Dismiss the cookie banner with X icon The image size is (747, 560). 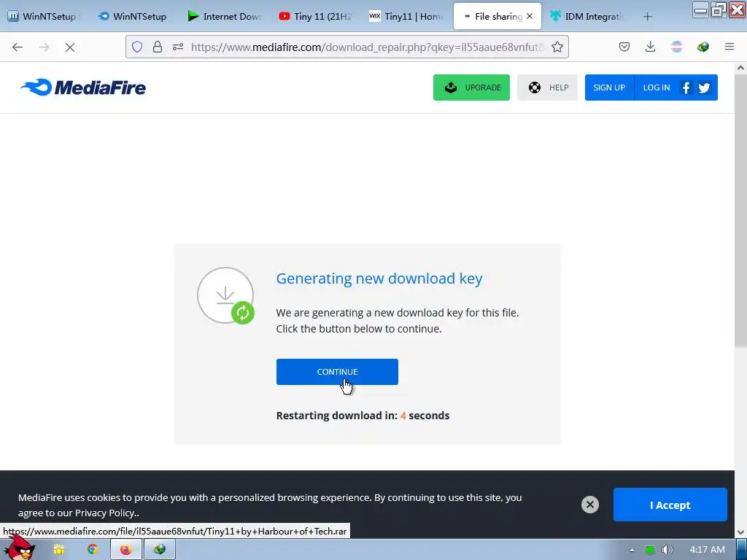(x=589, y=505)
